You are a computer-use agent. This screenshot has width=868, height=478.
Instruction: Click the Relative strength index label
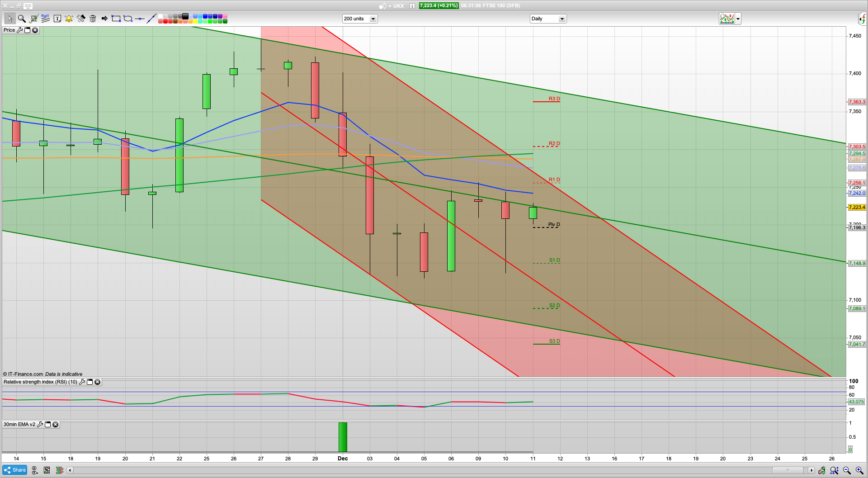coord(40,382)
